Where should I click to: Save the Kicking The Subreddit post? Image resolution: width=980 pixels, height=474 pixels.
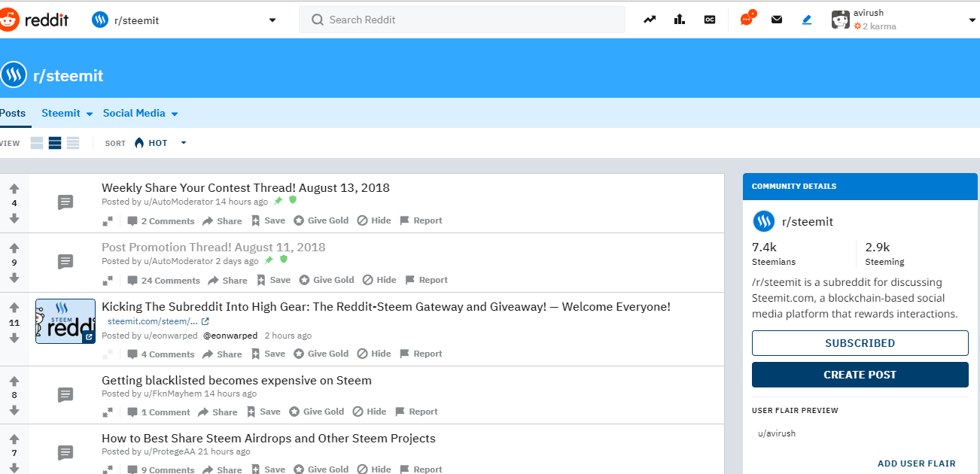[268, 354]
